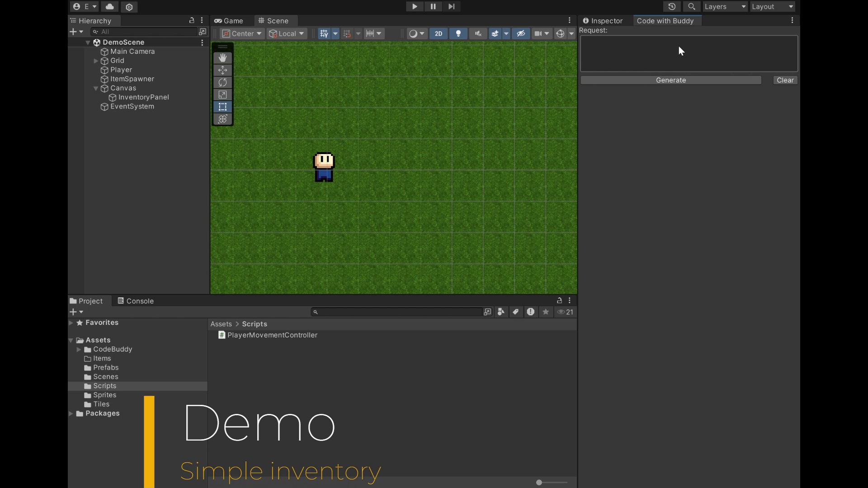Select the Rect tool
The image size is (868, 488).
(222, 107)
